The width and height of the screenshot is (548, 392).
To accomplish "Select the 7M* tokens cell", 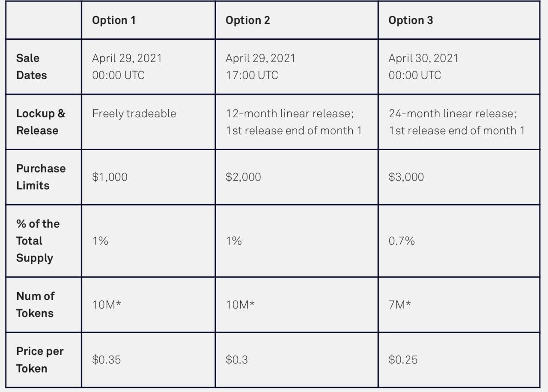I will [399, 305].
